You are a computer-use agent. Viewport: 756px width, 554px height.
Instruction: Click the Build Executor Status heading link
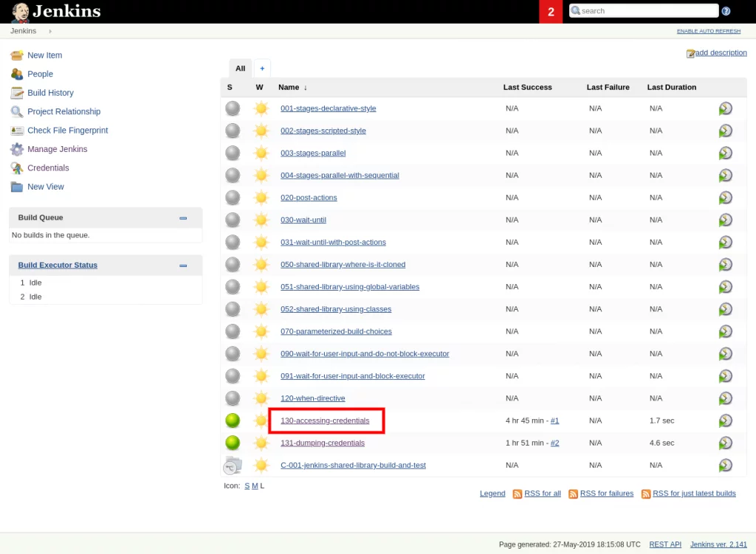pyautogui.click(x=58, y=266)
